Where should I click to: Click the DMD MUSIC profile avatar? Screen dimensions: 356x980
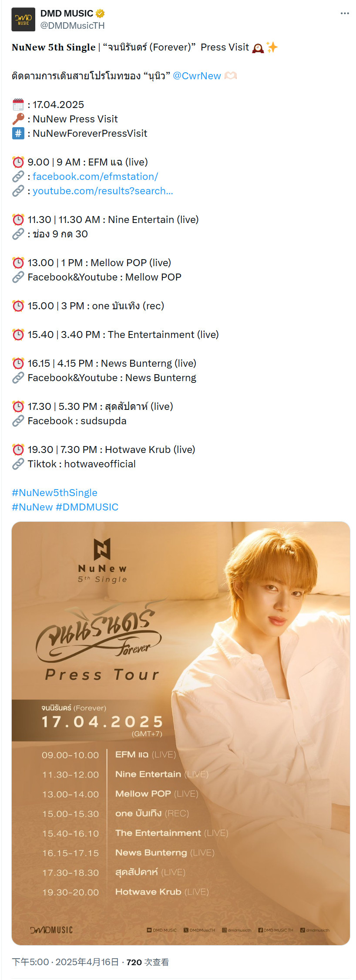23,19
